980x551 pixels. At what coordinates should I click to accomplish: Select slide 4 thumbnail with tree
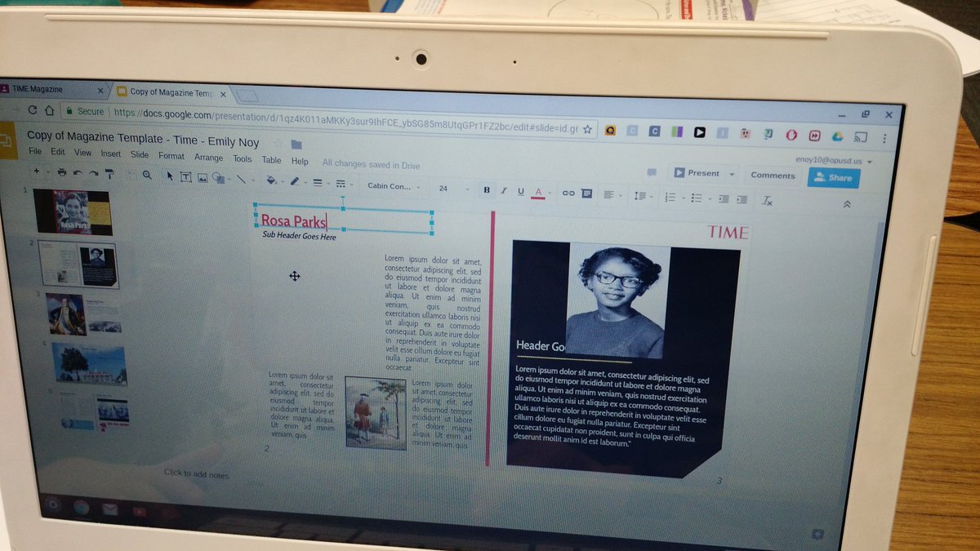[x=91, y=363]
